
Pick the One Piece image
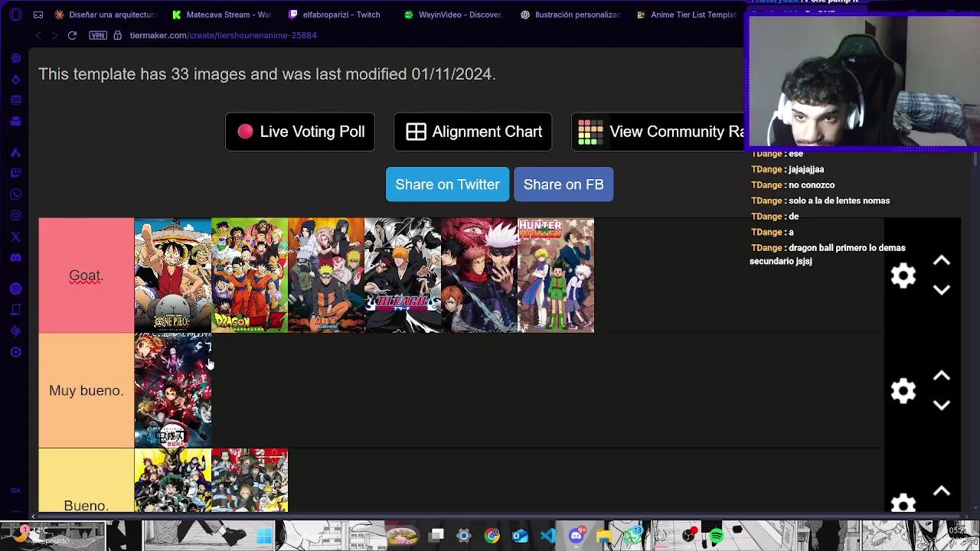(x=173, y=275)
